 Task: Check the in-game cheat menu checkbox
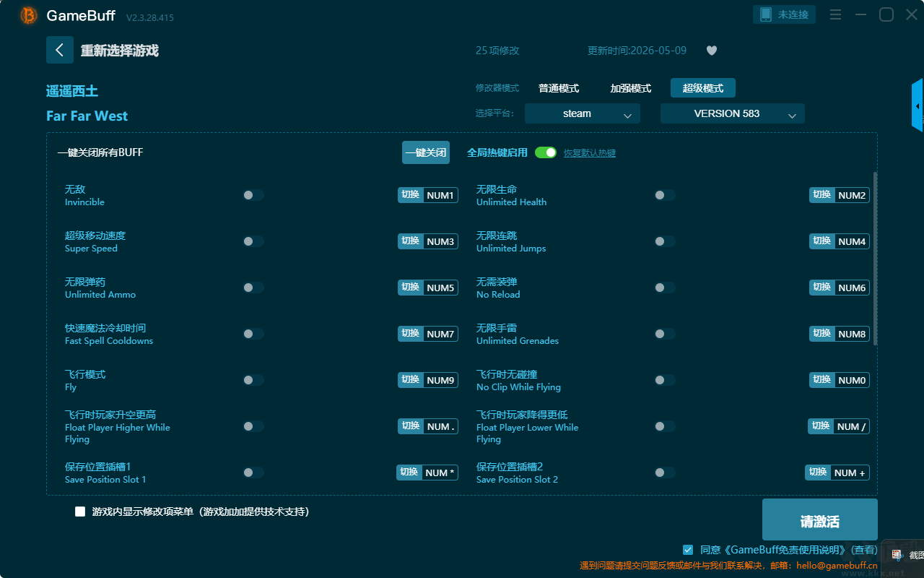80,512
